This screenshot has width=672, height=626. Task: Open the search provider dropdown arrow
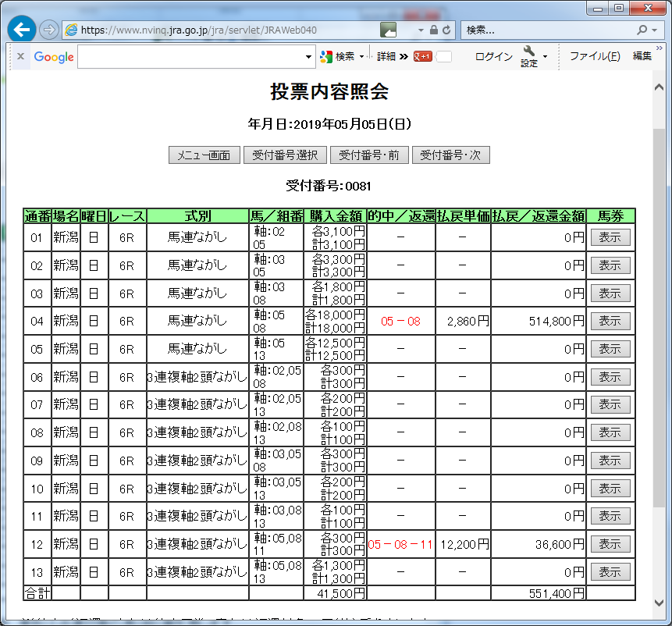coord(654,30)
